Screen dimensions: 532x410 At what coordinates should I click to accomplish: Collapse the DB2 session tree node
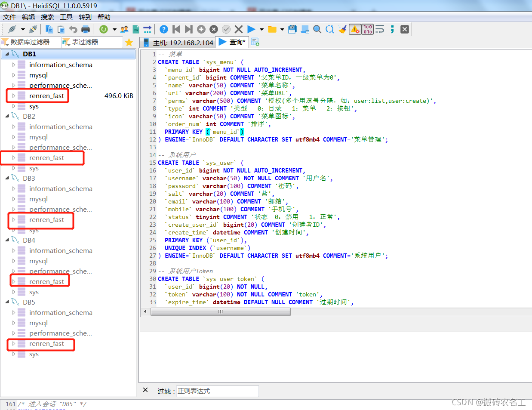(x=7, y=116)
